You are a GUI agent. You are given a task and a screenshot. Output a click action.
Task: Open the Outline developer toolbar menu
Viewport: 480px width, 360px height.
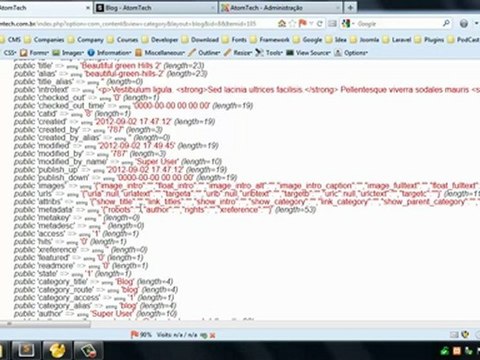click(x=204, y=53)
